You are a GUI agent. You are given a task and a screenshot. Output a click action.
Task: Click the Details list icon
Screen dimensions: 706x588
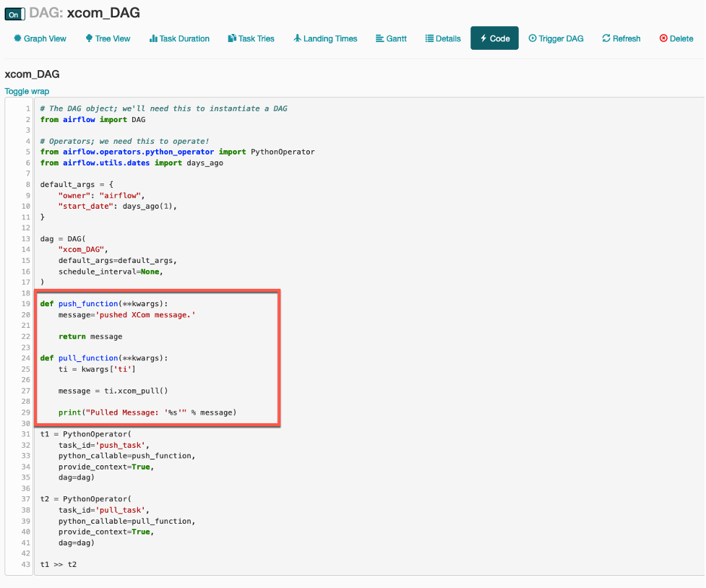coord(429,39)
